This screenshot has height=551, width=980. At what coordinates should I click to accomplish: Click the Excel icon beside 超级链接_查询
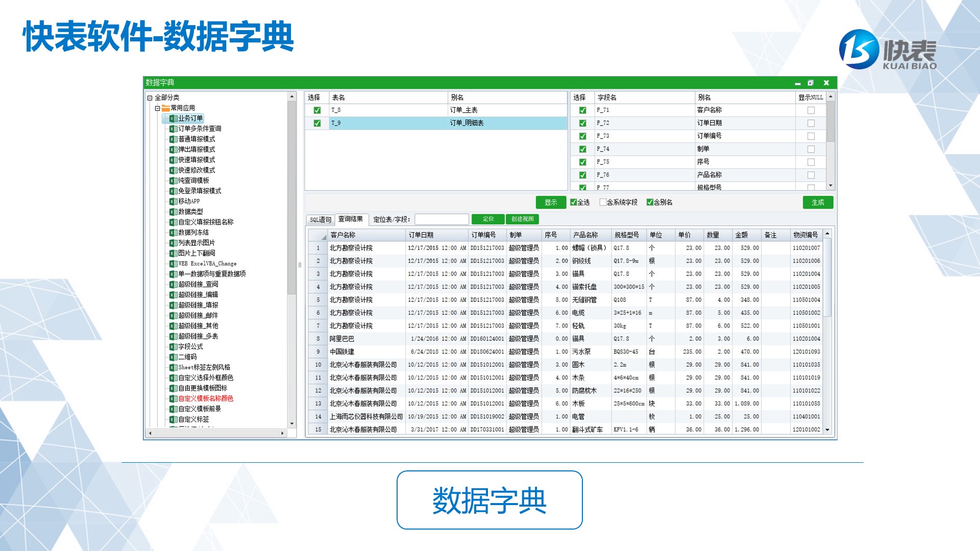[x=173, y=284]
